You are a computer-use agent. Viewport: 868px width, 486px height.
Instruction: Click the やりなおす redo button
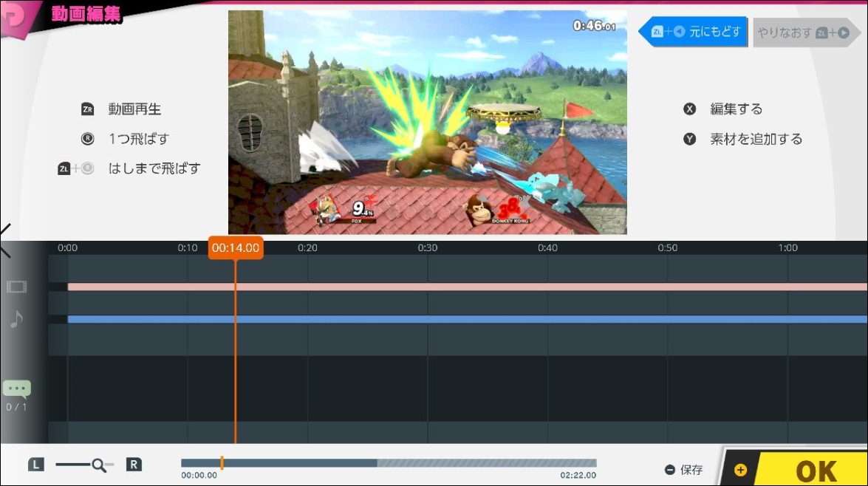point(806,32)
